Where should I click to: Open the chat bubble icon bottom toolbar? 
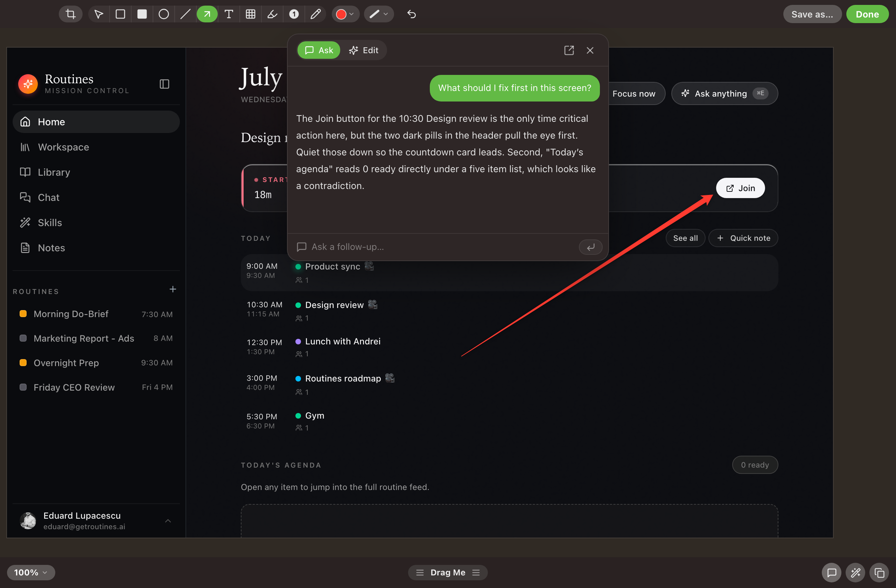[832, 573]
